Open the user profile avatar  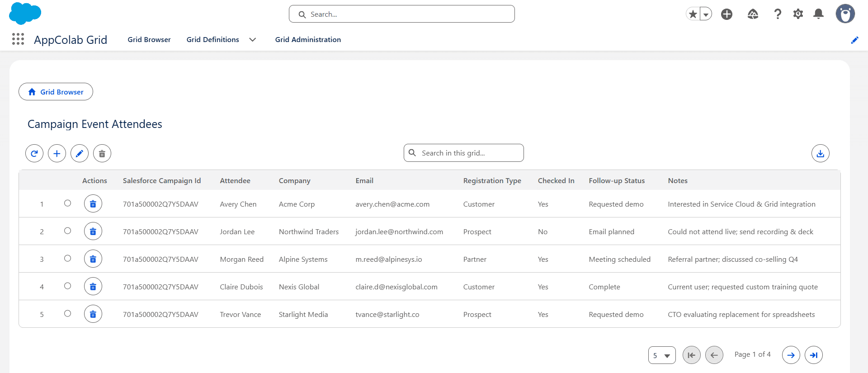pos(845,14)
